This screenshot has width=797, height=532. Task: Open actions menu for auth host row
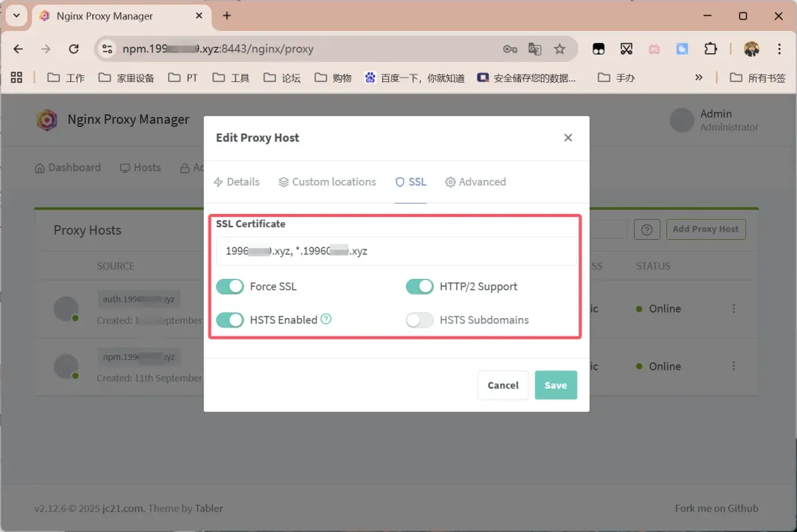[x=734, y=308]
